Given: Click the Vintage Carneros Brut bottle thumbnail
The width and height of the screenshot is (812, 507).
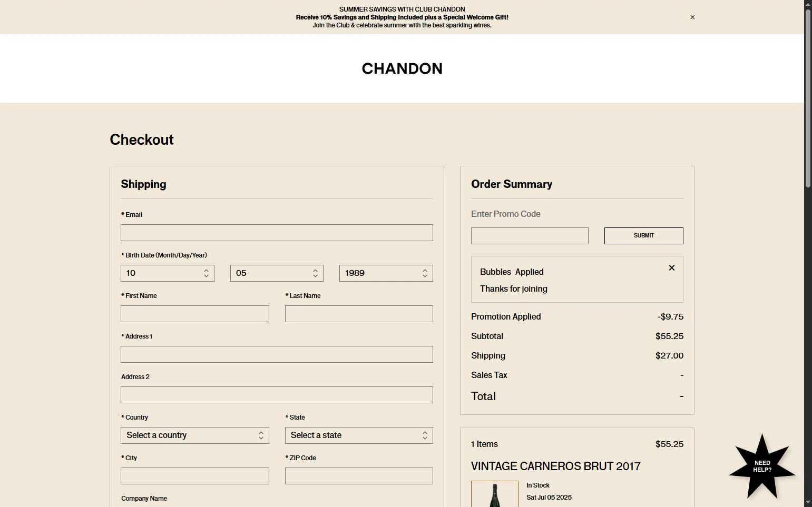Looking at the screenshot, I should click(495, 494).
